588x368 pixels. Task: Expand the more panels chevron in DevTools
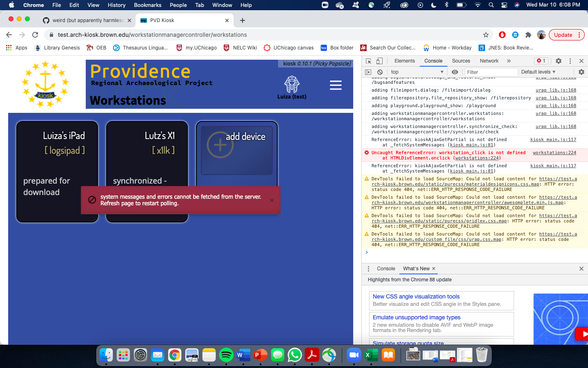pos(508,61)
